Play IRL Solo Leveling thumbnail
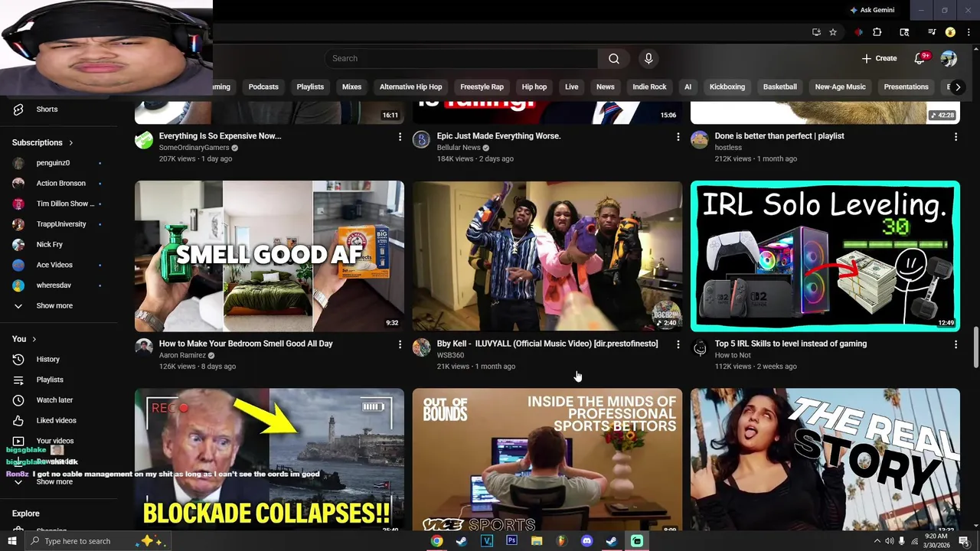This screenshot has width=980, height=551. (825, 256)
